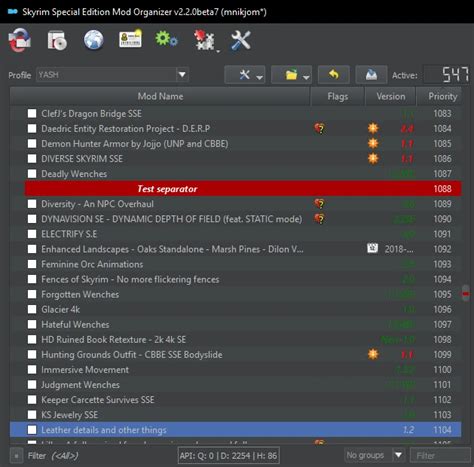Click the Active mods counter display 547
474x467 pixels.
pyautogui.click(x=446, y=75)
